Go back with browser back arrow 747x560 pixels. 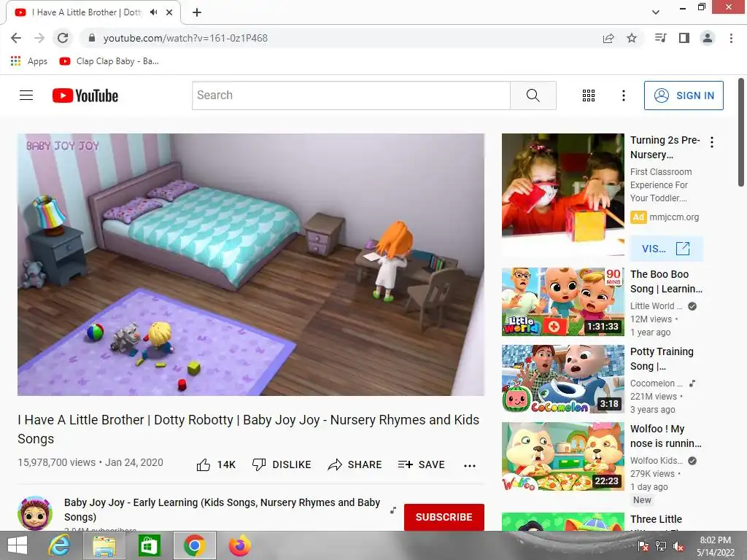[x=16, y=38]
